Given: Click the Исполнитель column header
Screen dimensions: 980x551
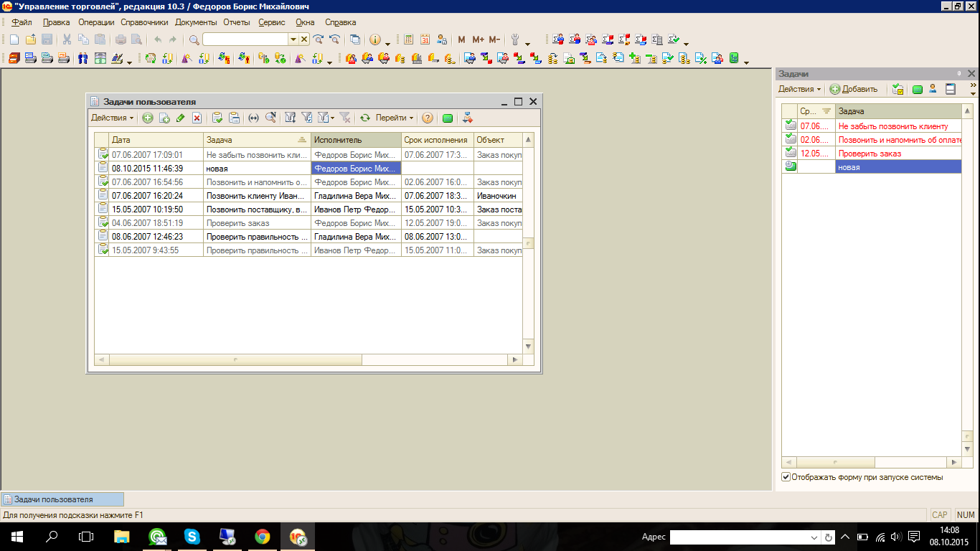Looking at the screenshot, I should pos(356,140).
